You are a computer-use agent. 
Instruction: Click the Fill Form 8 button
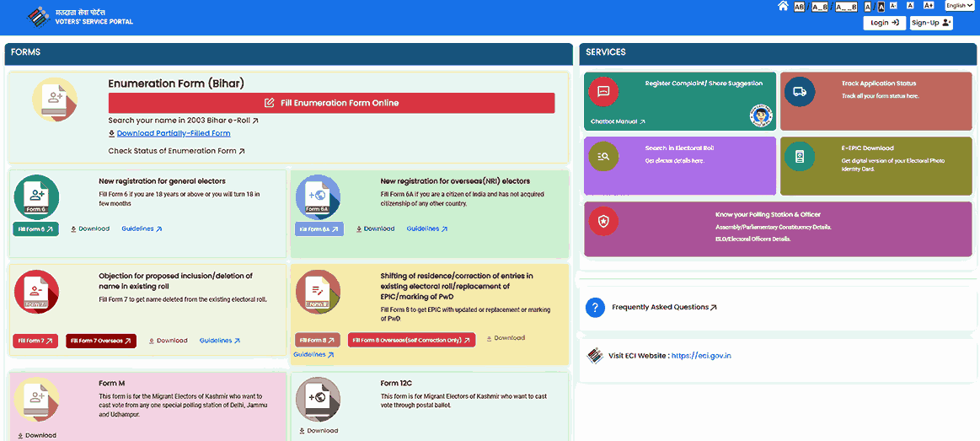pyautogui.click(x=317, y=340)
